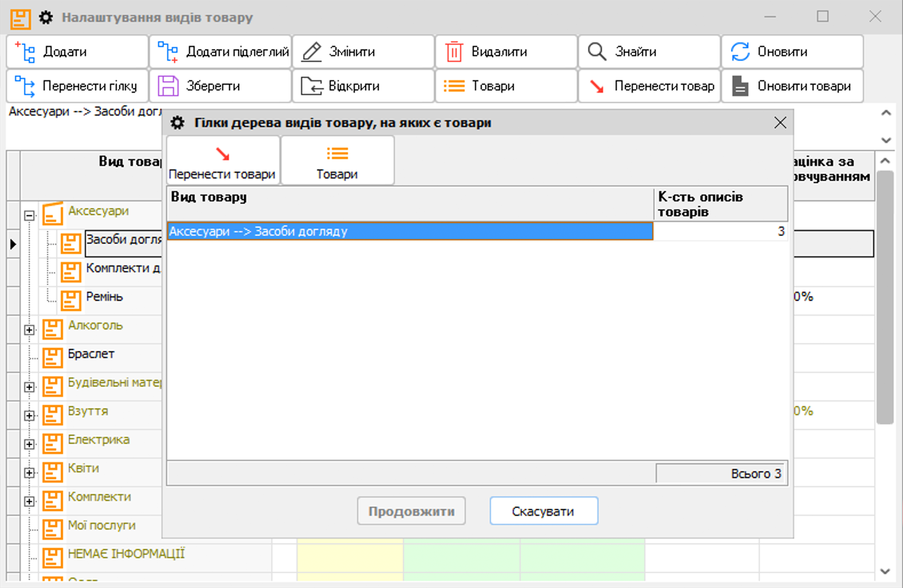Image resolution: width=903 pixels, height=588 pixels.
Task: Click Перенести товари arrow icon in dialog
Action: pos(223,154)
